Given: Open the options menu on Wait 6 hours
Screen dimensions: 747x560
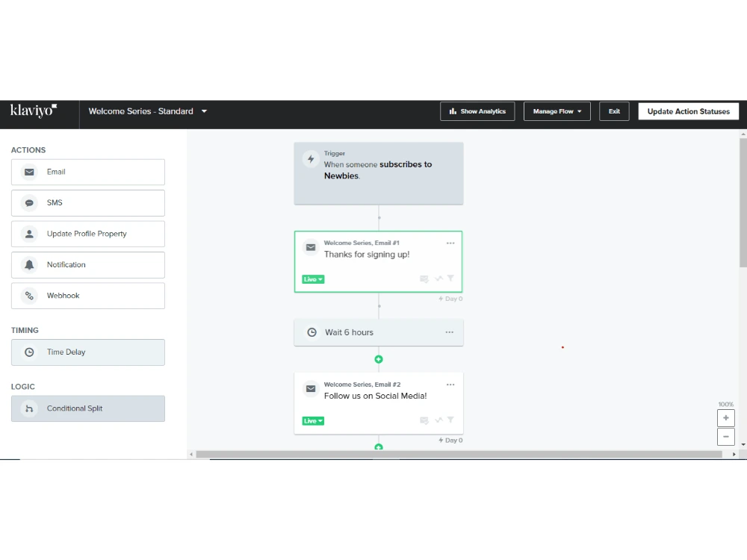Looking at the screenshot, I should (450, 332).
